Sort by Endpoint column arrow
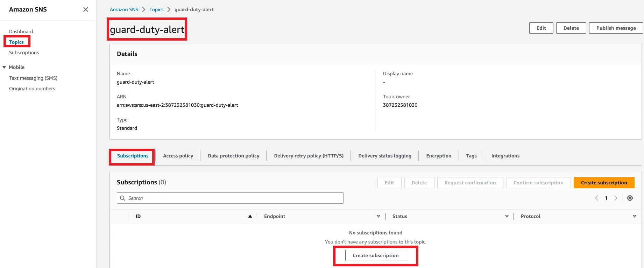Image resolution: width=644 pixels, height=268 pixels. point(378,216)
